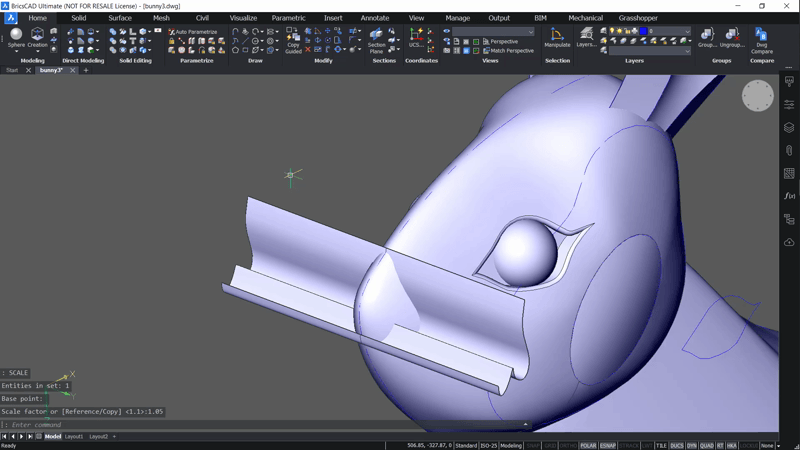The image size is (800, 450).
Task: Expand the command line history arrow
Action: (525, 424)
